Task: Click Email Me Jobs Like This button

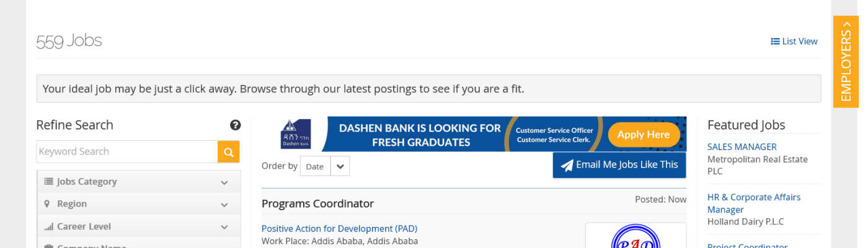Action: tap(619, 165)
